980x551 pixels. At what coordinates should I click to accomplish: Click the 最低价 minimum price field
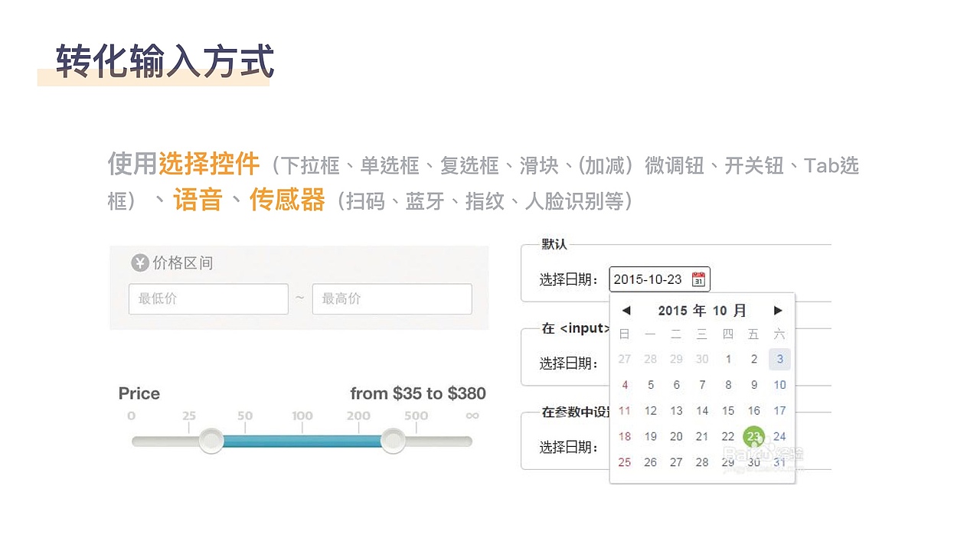[208, 298]
